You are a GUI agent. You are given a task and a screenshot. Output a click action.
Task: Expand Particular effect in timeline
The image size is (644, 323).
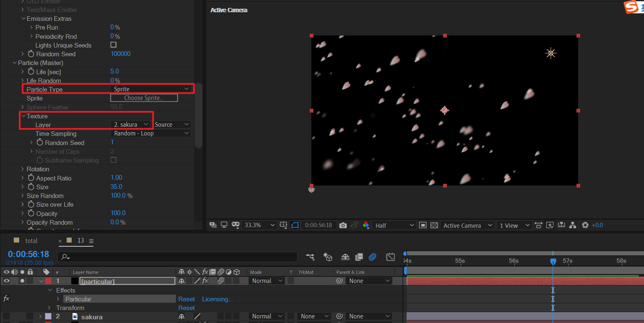click(58, 299)
